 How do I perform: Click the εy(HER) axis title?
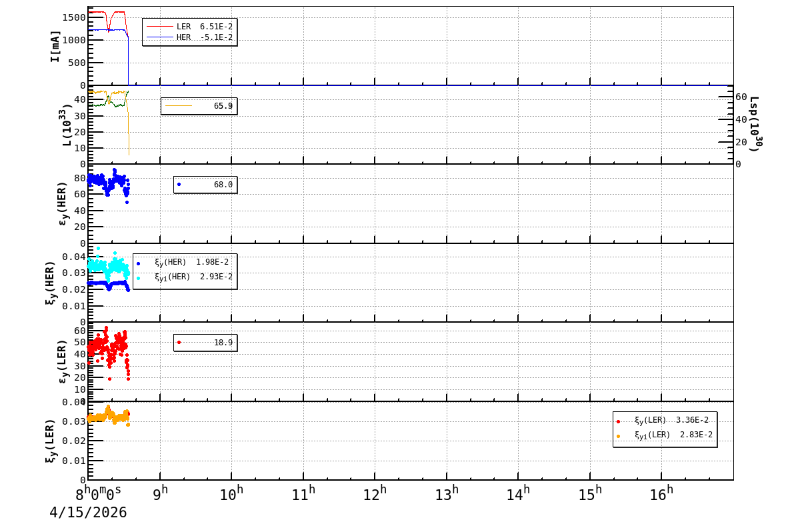[63, 203]
